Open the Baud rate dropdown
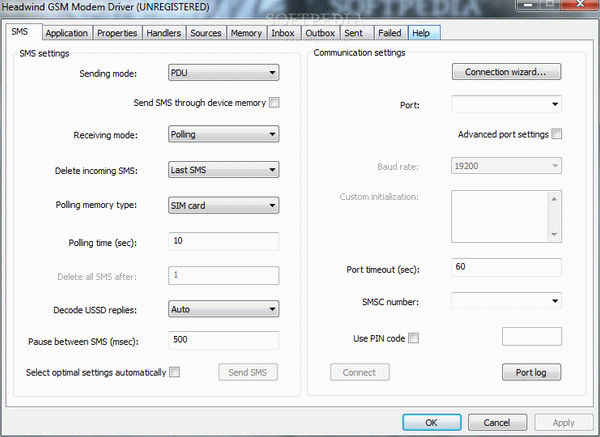 tap(506, 166)
